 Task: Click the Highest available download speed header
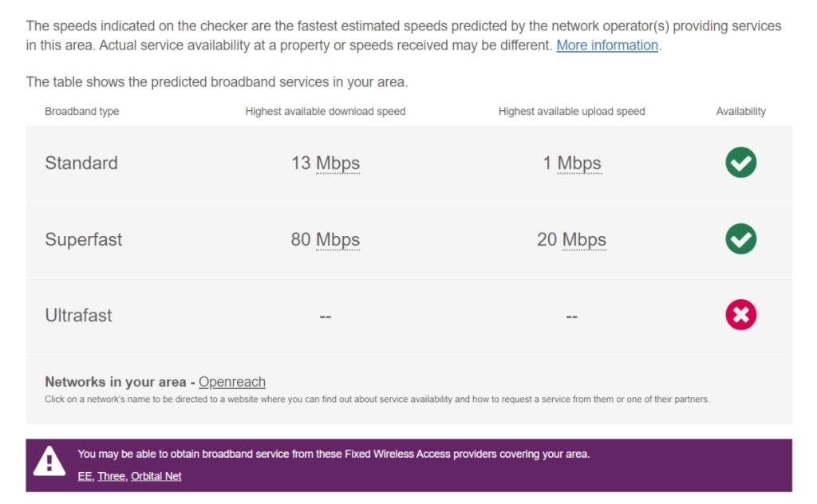pyautogui.click(x=326, y=112)
